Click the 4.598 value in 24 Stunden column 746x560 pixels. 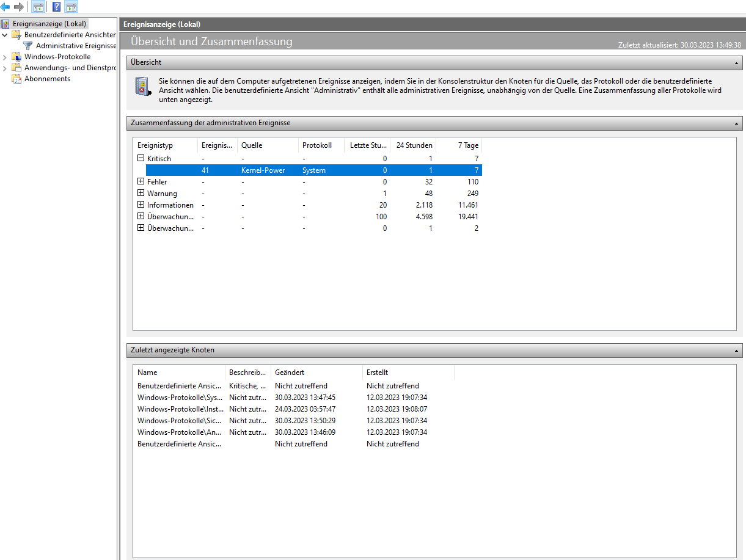click(423, 217)
